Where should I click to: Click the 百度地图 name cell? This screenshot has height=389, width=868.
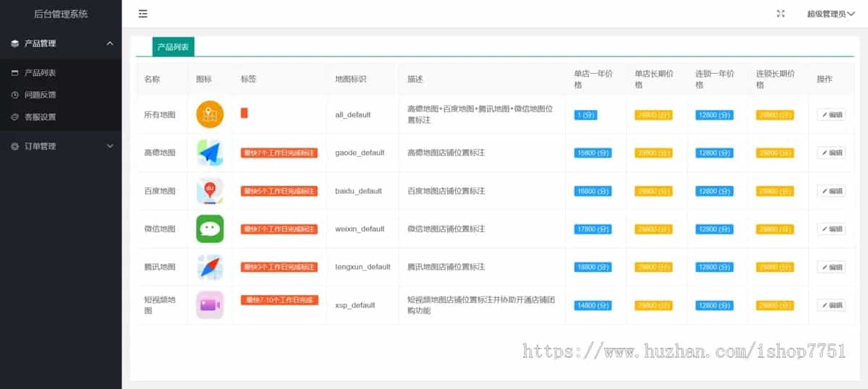point(160,191)
